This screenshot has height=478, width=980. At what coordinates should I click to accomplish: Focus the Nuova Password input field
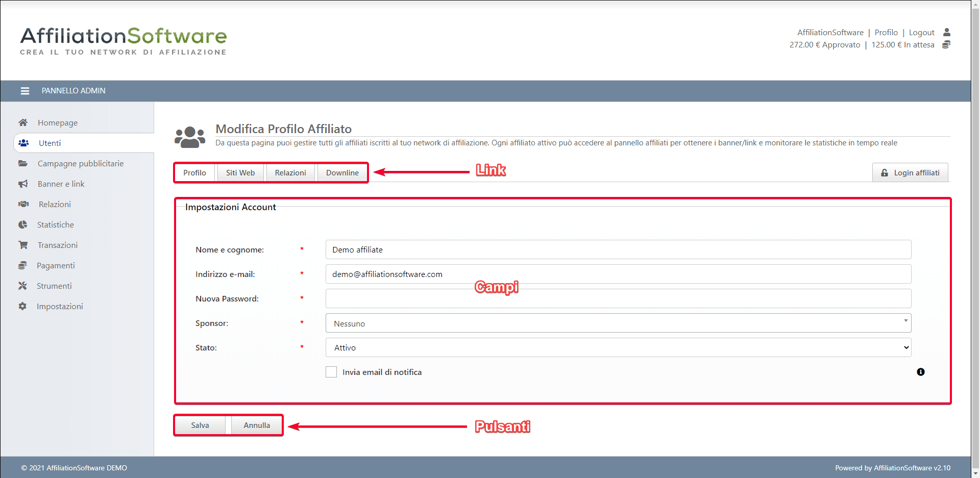tap(618, 299)
